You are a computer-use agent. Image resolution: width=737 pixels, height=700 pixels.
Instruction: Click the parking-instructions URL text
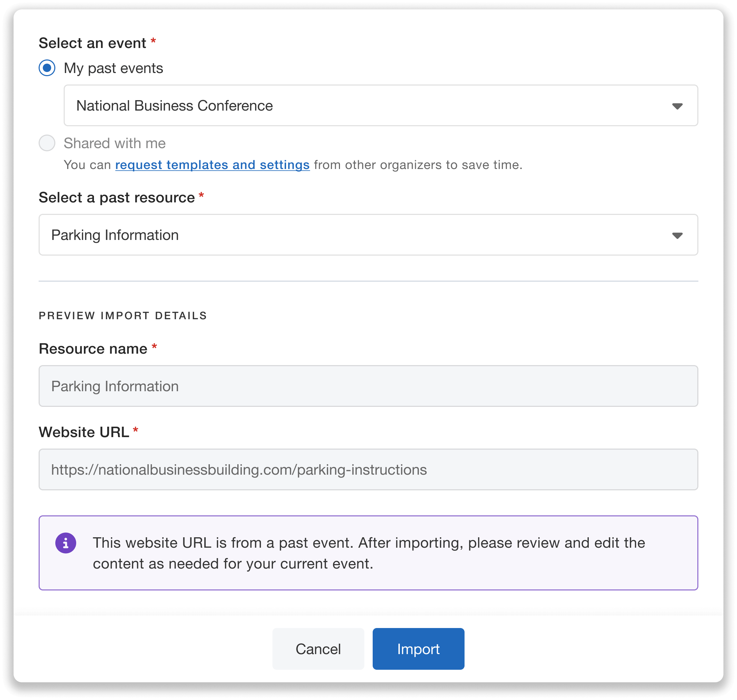coord(239,469)
